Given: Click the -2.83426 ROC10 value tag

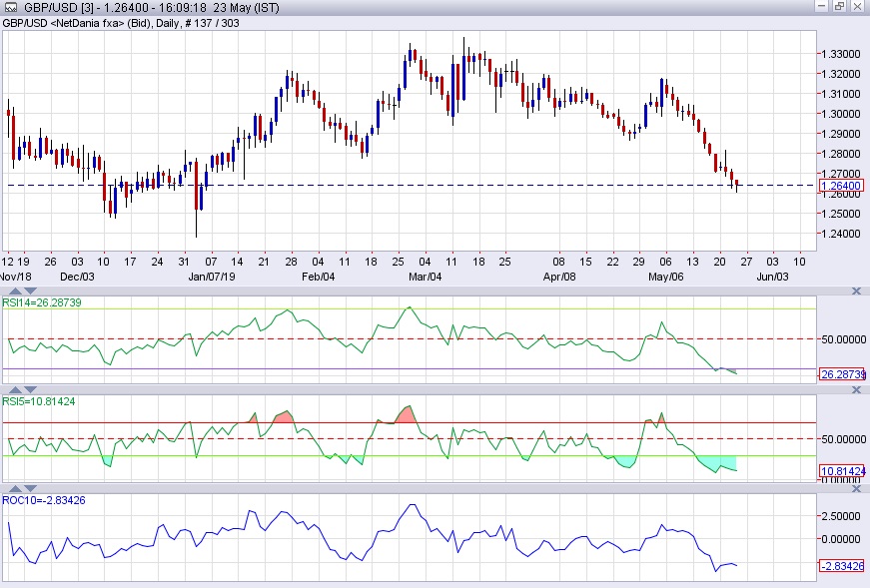Looking at the screenshot, I should [x=842, y=566].
